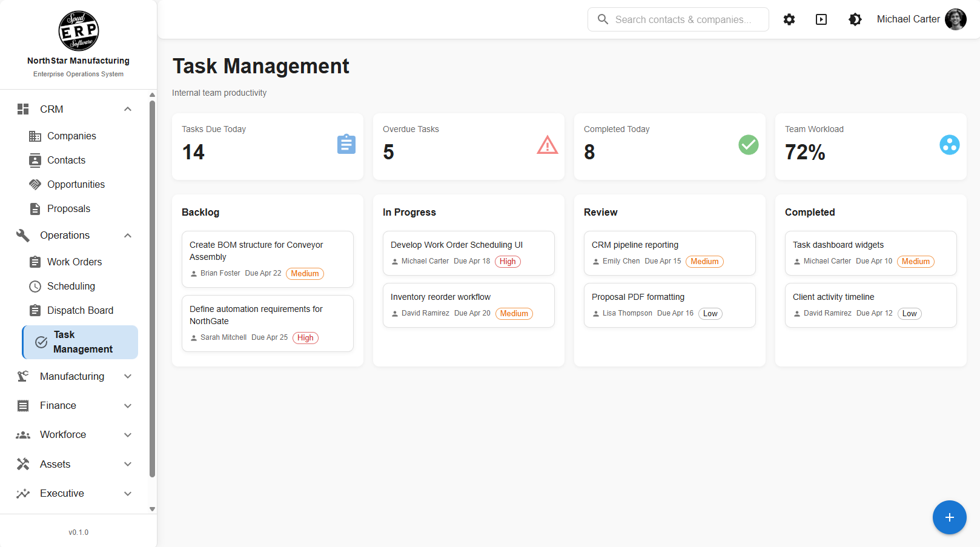The image size is (980, 547).
Task: Click the sidebar scroll down arrow
Action: tap(152, 509)
